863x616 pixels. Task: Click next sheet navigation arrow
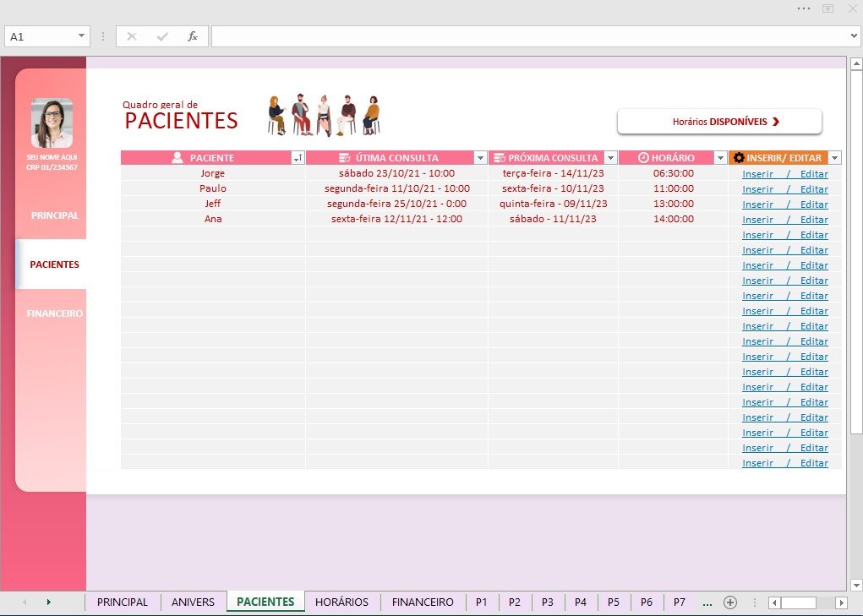point(48,602)
